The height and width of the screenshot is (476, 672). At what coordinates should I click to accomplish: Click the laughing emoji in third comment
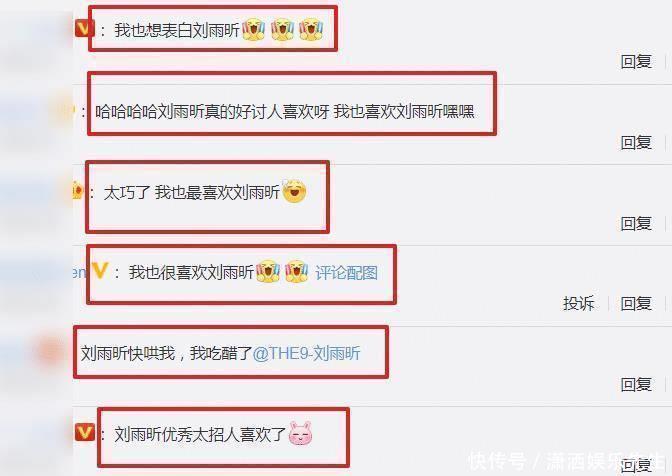click(294, 191)
